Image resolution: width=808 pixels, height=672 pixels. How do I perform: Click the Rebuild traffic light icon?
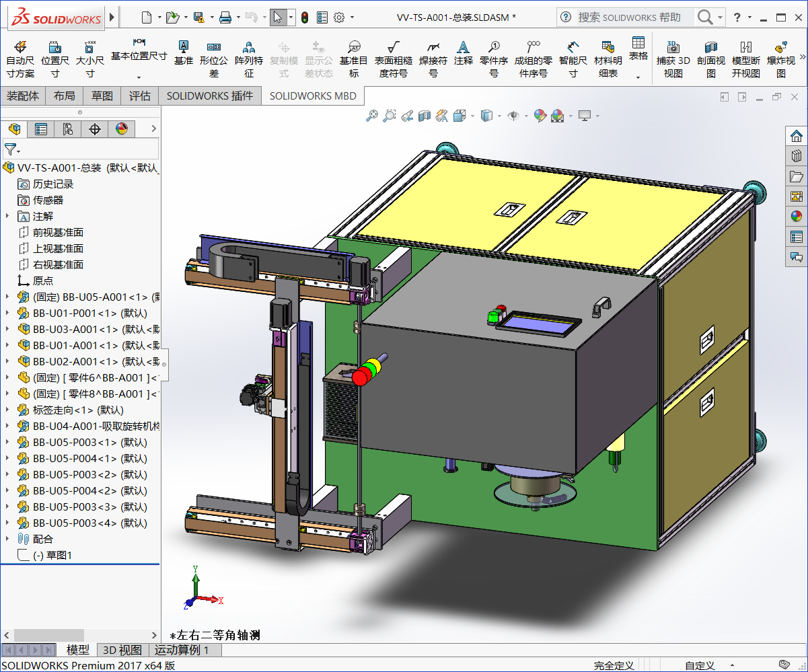304,17
